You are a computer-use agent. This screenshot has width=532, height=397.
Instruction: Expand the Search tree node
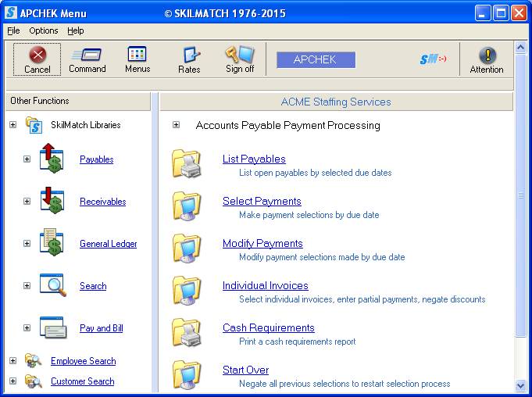[x=27, y=286]
